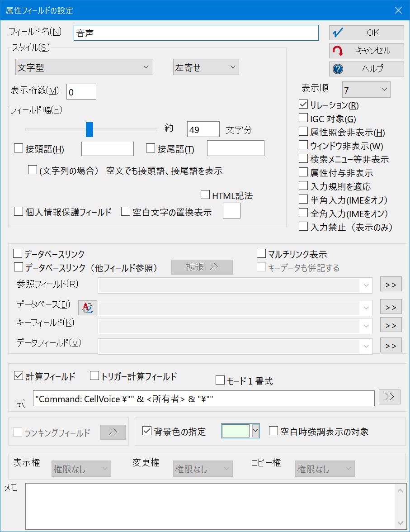
Task: Open help with the ヘルプ button
Action: (x=366, y=69)
